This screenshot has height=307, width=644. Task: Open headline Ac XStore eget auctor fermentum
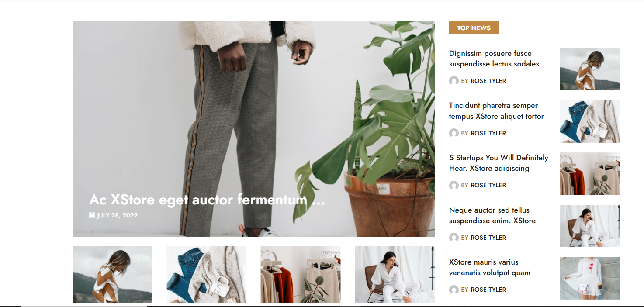coord(207,200)
